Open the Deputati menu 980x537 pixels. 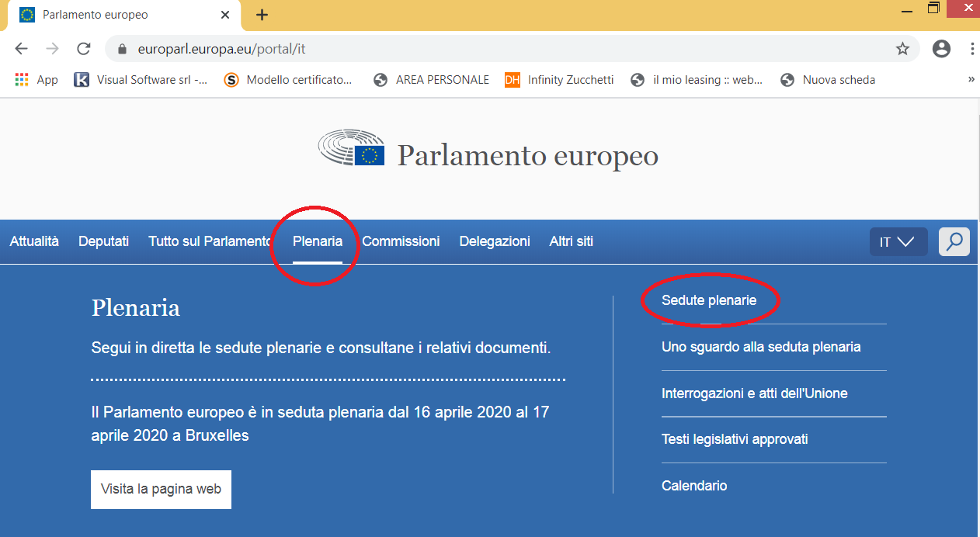click(103, 241)
